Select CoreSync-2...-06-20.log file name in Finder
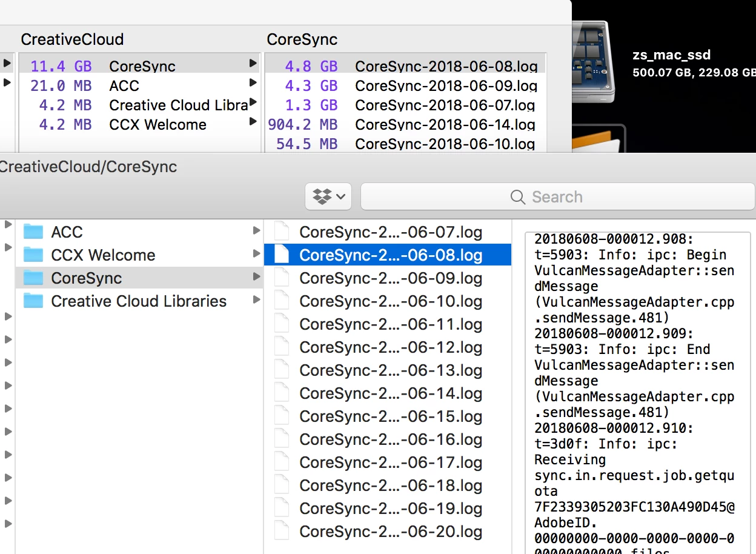Screen dimensions: 756x554 click(391, 532)
